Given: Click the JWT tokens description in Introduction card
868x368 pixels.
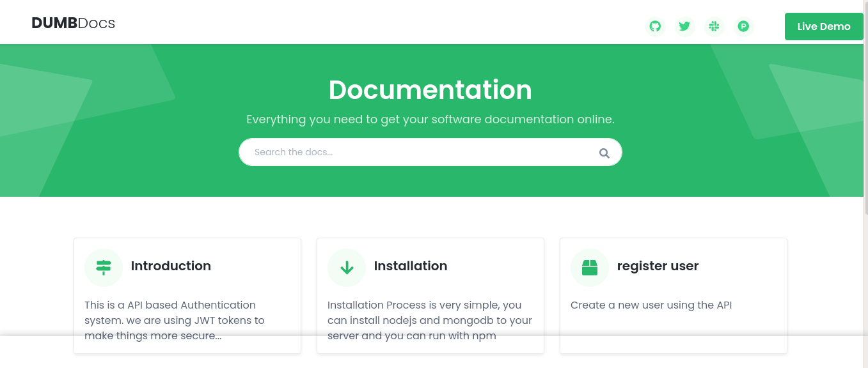Looking at the screenshot, I should point(175,320).
